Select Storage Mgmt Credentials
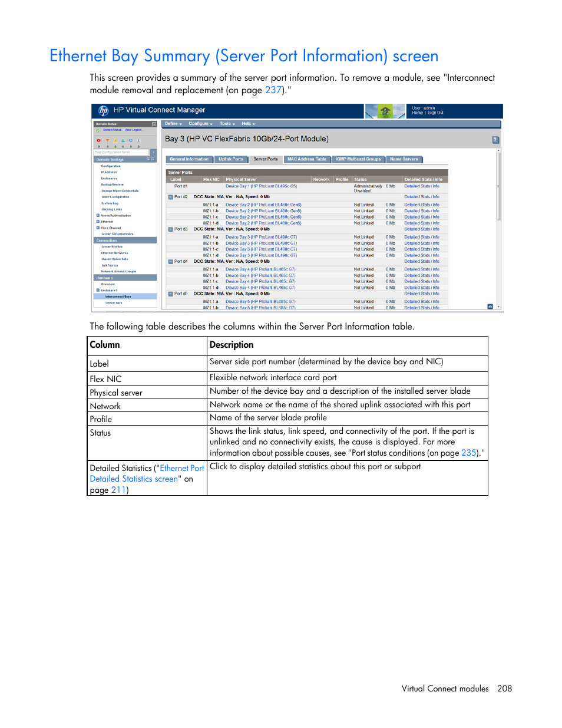The image size is (562, 728). pos(120,191)
